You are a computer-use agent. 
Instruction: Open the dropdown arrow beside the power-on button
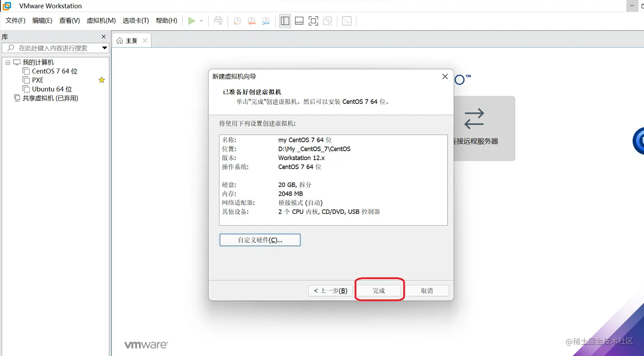coord(201,21)
